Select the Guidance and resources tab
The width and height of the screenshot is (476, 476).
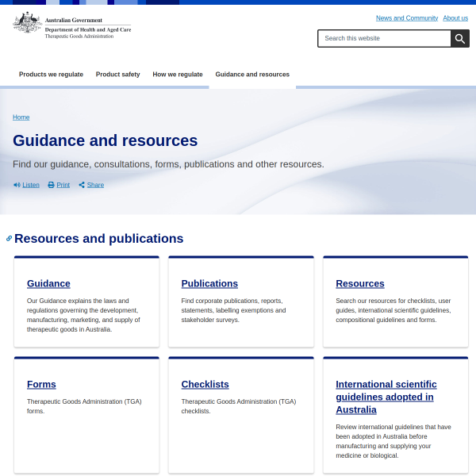252,75
